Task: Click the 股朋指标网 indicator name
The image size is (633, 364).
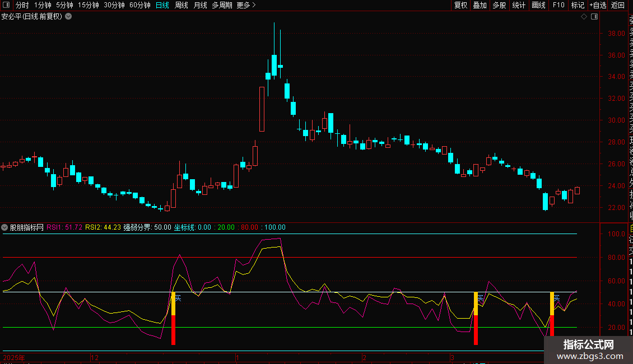Action: coord(27,227)
